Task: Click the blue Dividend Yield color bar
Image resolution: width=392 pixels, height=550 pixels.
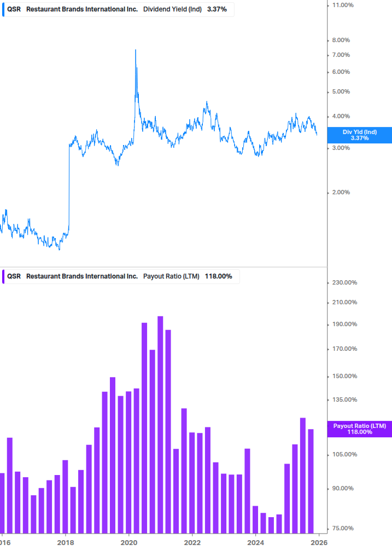Action: click(x=3, y=9)
